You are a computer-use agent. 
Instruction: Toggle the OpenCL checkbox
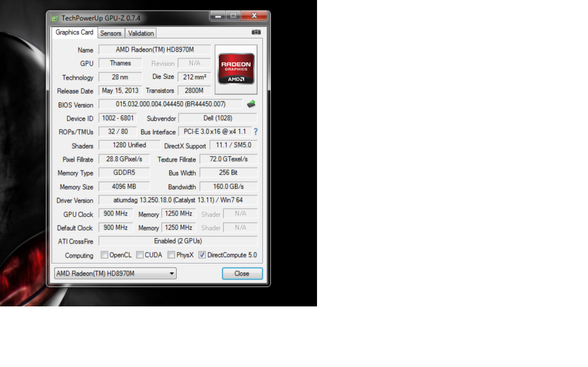[x=104, y=255]
